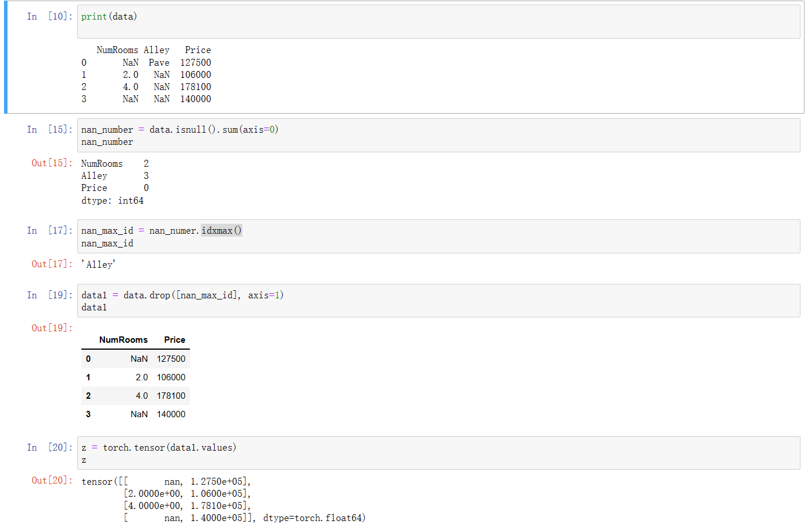
Task: Click the torch.tensor(data1.values) code cell
Action: coord(439,453)
